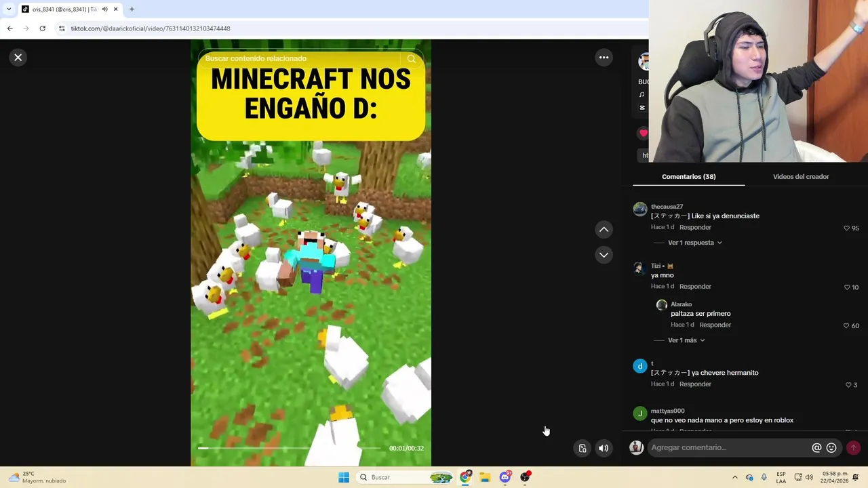The image size is (868, 488).
Task: Switch to the Comentarios (38) tab
Action: (688, 177)
